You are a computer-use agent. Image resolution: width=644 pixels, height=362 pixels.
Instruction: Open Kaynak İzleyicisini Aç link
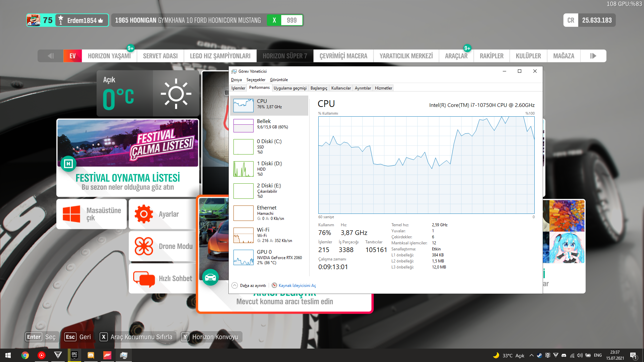click(297, 286)
